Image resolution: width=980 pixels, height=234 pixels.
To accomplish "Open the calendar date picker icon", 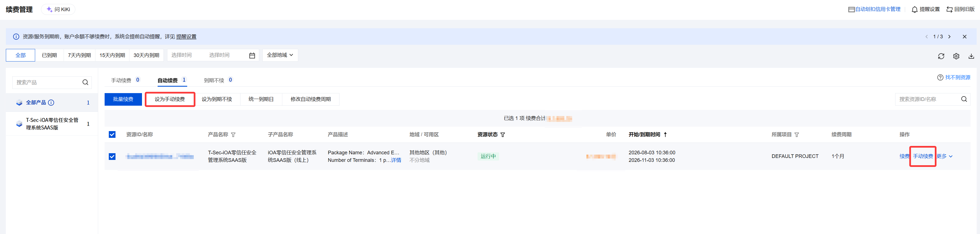I will point(252,55).
